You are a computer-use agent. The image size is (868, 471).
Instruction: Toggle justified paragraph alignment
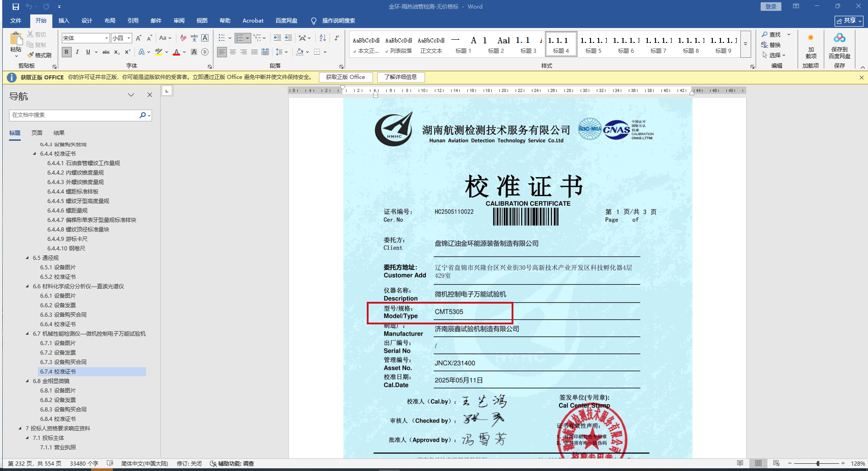tap(254, 52)
